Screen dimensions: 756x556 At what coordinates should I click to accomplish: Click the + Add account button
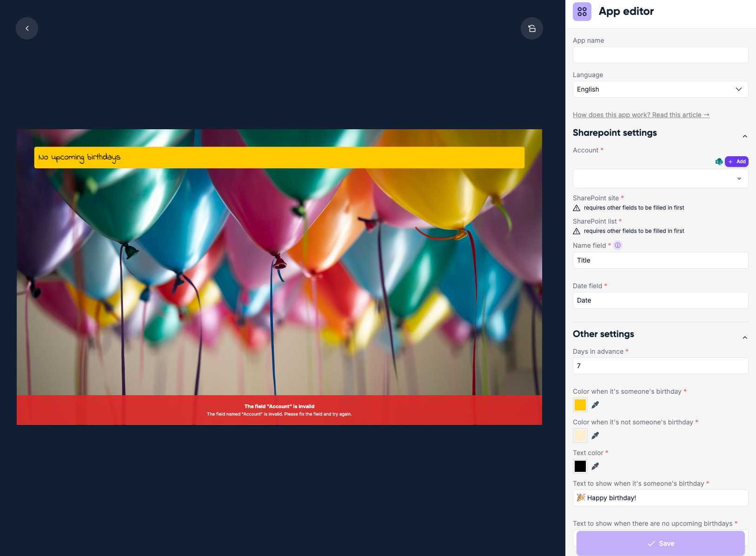pos(737,161)
